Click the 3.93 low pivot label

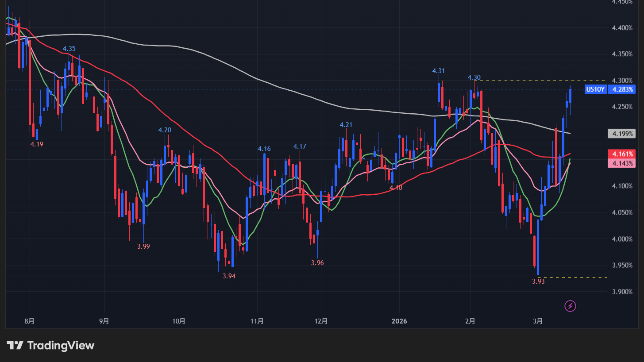pos(538,281)
